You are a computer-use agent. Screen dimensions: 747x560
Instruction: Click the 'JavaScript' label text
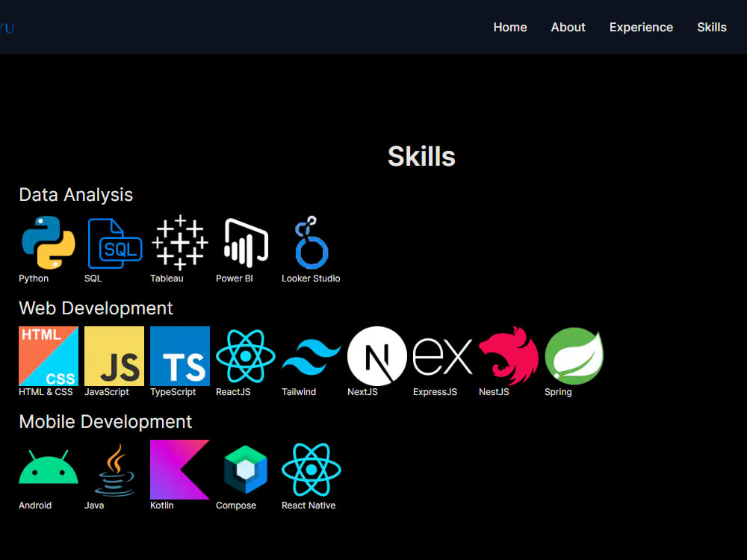pyautogui.click(x=107, y=392)
